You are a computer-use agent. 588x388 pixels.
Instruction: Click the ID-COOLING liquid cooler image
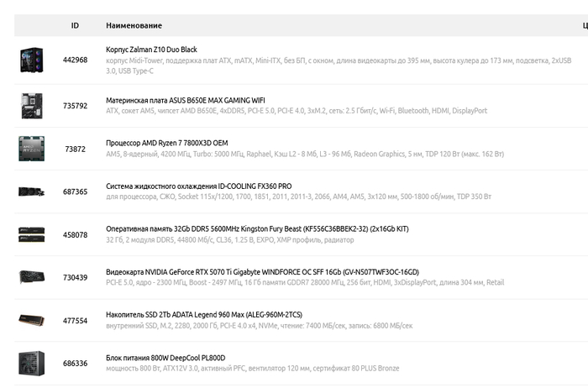32,191
